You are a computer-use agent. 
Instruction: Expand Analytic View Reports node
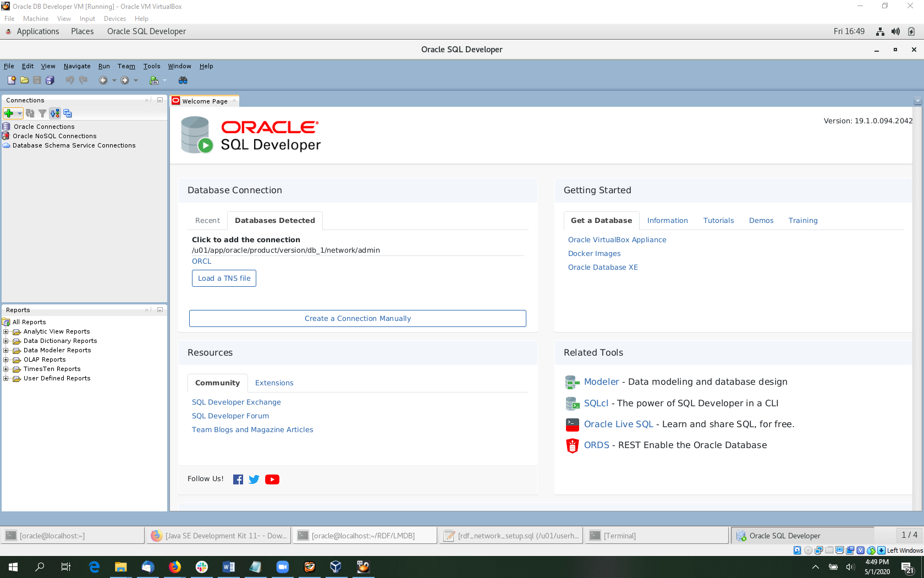6,332
